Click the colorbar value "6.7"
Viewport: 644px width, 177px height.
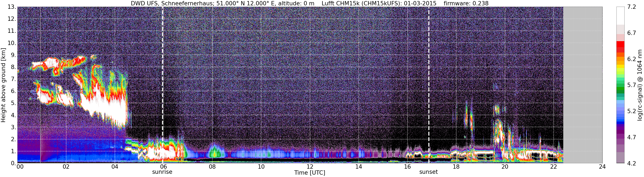pos(632,33)
